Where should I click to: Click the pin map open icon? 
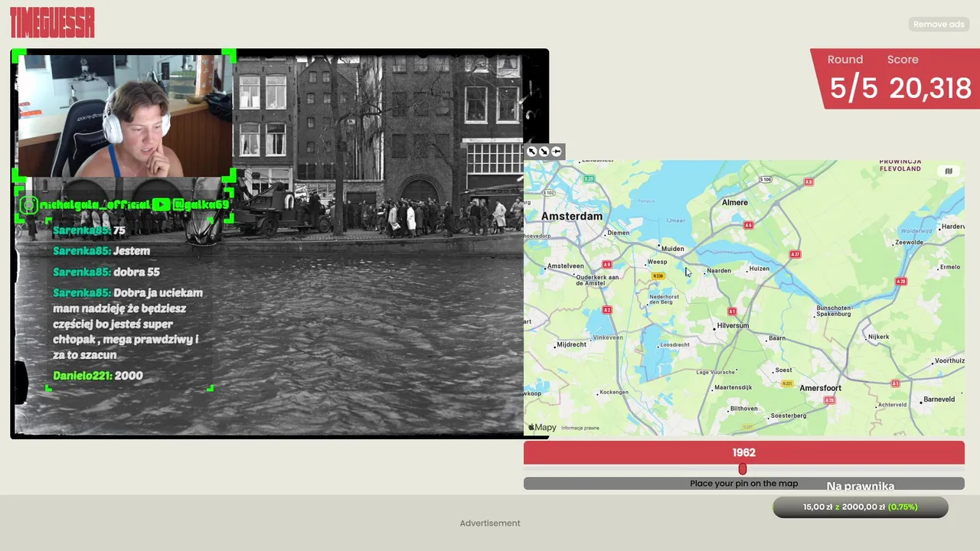557,152
